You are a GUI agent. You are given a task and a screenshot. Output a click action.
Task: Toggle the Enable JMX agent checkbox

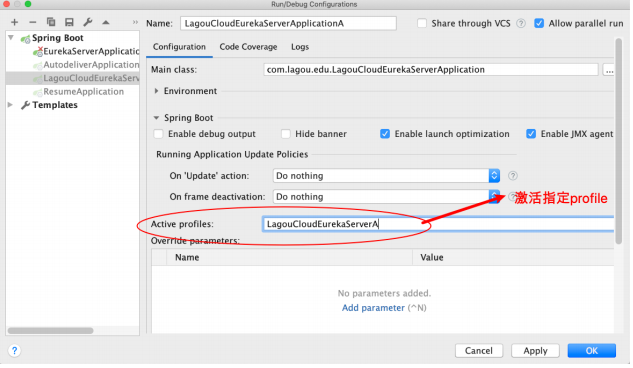(x=531, y=134)
